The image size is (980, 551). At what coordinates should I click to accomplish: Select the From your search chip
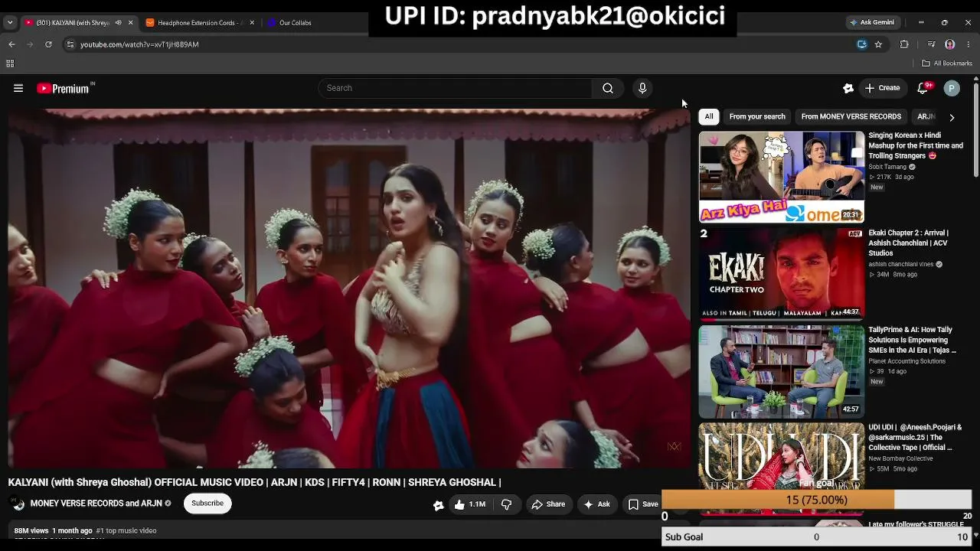click(757, 116)
